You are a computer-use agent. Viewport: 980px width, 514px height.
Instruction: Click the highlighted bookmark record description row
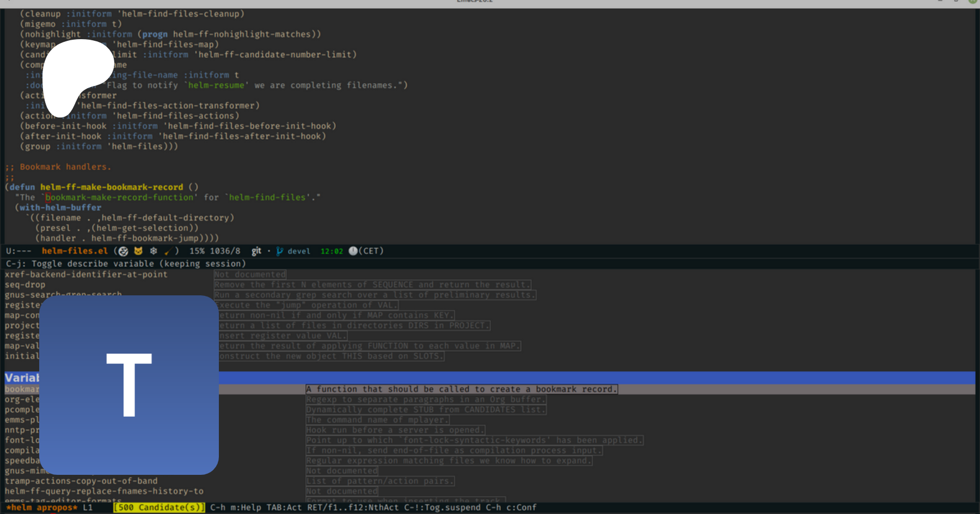[462, 389]
